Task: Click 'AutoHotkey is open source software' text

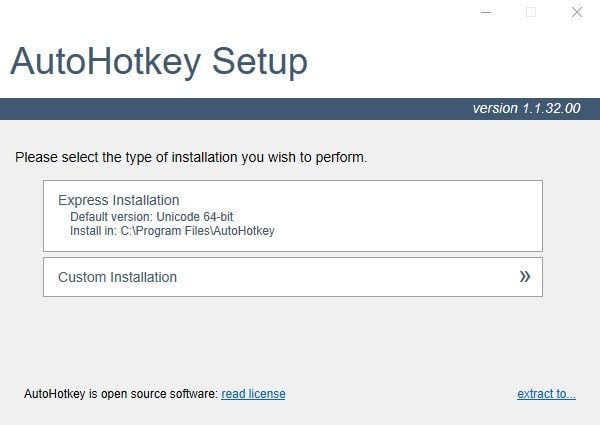Action: (121, 394)
